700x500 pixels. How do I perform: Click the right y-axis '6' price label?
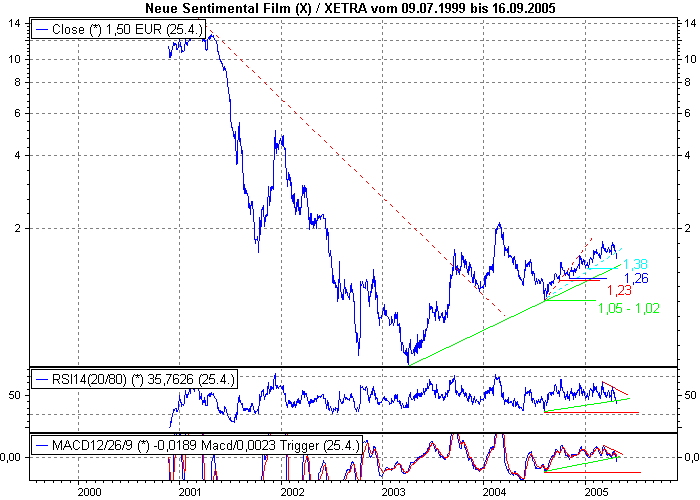tap(687, 113)
